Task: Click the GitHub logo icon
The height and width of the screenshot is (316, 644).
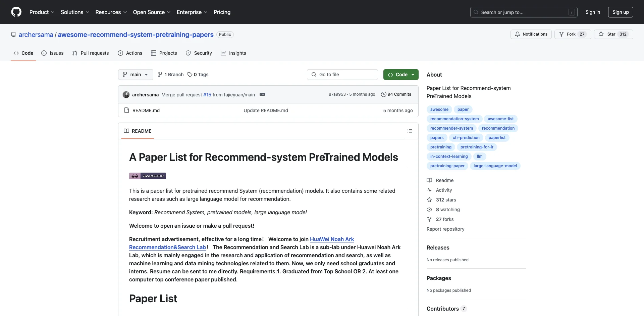Action: [16, 12]
